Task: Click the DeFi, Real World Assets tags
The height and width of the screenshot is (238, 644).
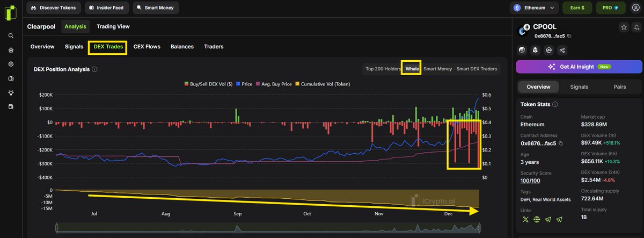Action: (x=546, y=200)
